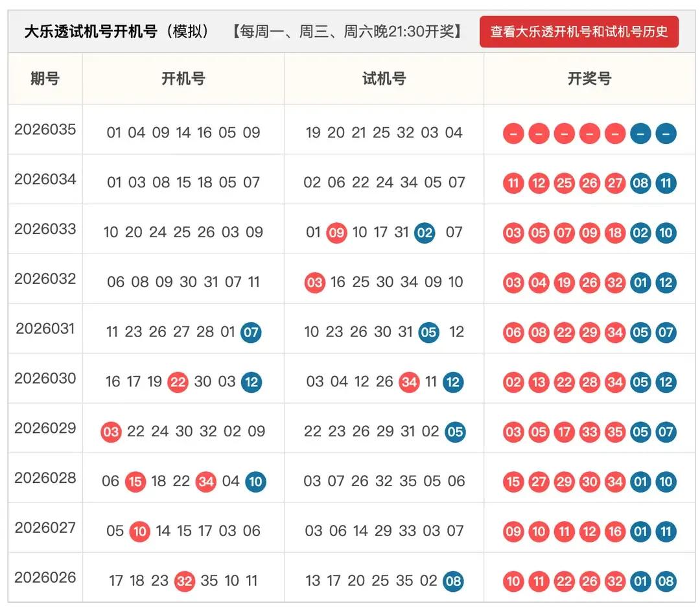This screenshot has height=608, width=700.
Task: Click blue ball 08 in 2026034 开奖号
Action: 640,183
